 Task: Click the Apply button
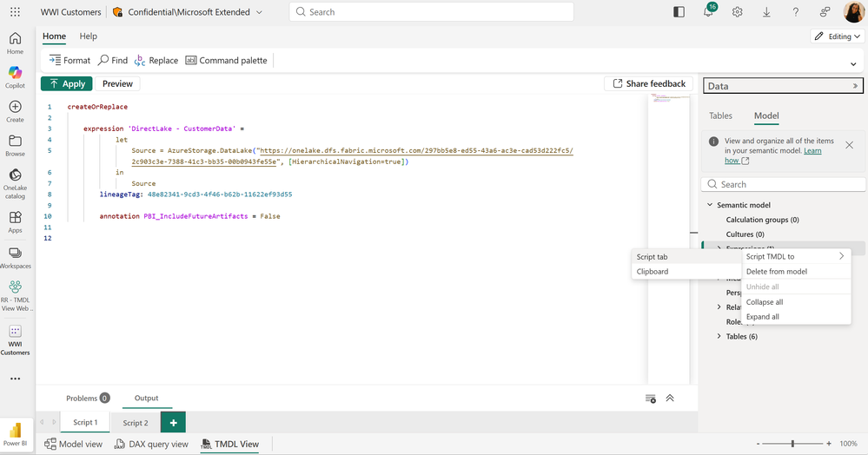[x=66, y=83]
